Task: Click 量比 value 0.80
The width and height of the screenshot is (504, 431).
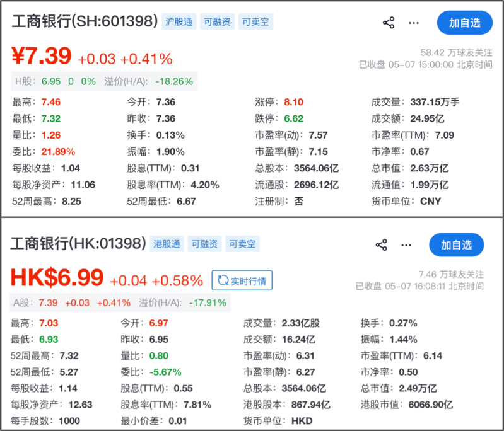Action: click(158, 356)
